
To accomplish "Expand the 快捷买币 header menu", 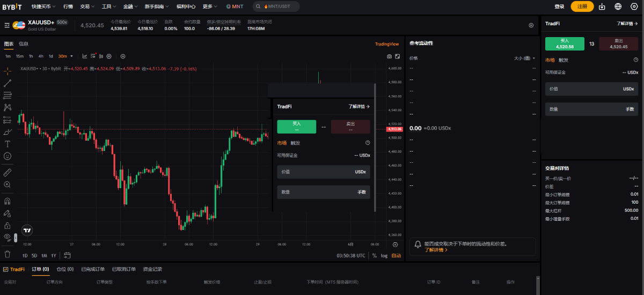I will (x=43, y=6).
